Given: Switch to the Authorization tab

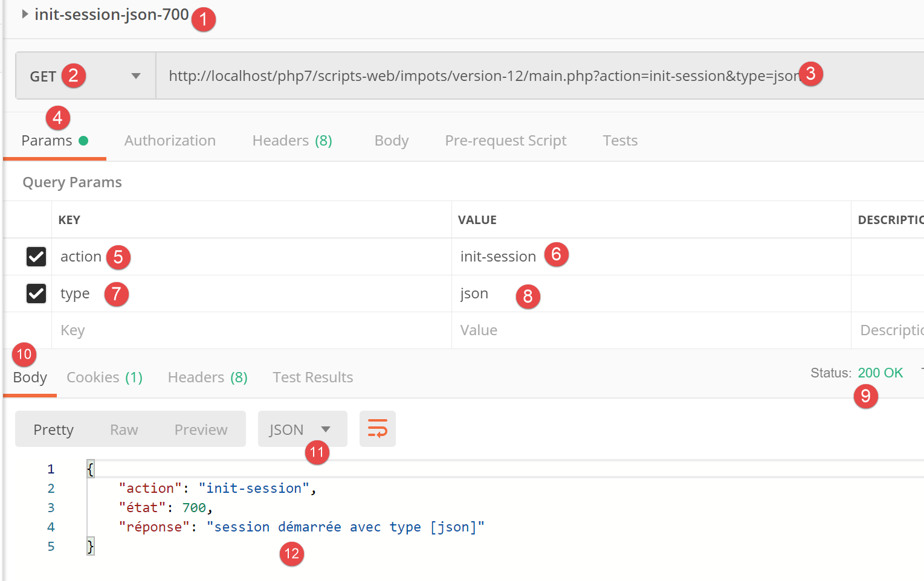Looking at the screenshot, I should 170,141.
